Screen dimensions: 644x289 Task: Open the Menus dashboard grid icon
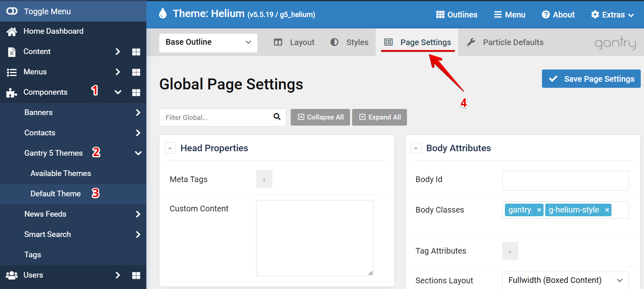[136, 72]
